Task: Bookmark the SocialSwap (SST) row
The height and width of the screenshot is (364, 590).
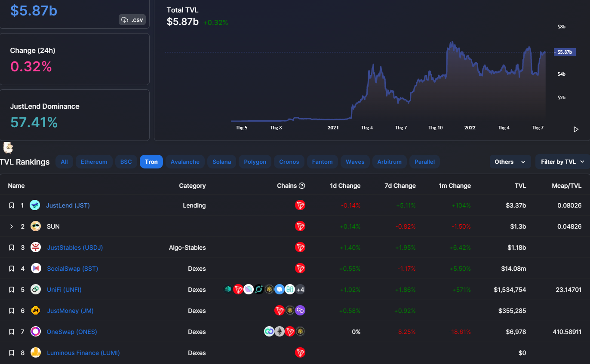Action: [12, 269]
